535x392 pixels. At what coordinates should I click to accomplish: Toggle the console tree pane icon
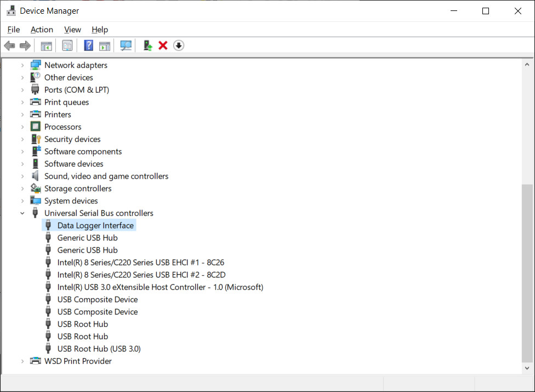[x=47, y=46]
